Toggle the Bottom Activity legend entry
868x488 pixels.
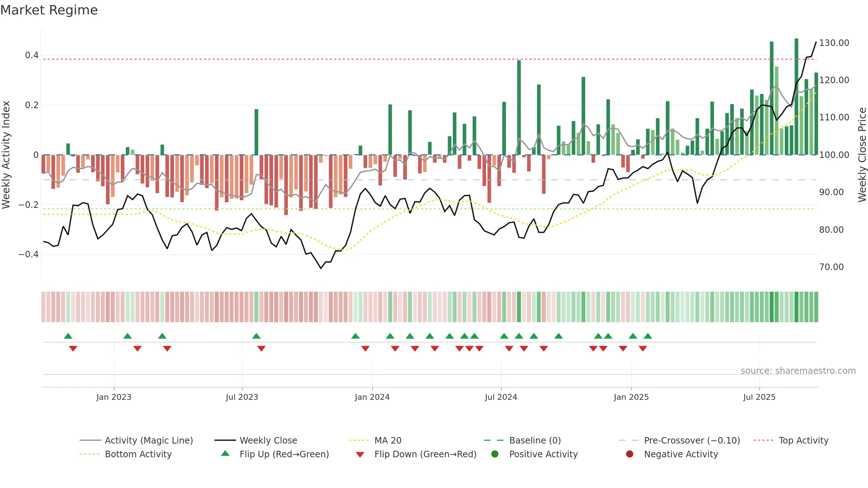[125, 454]
